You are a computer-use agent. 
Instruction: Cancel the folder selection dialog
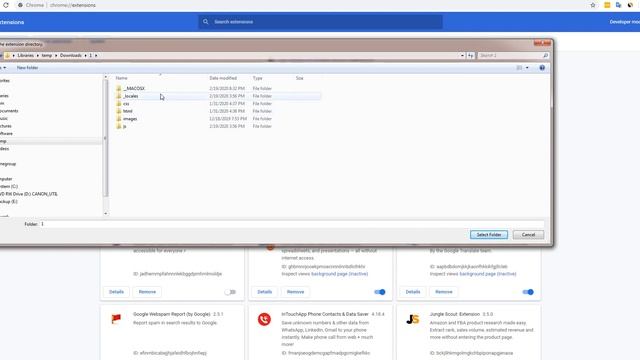[528, 235]
